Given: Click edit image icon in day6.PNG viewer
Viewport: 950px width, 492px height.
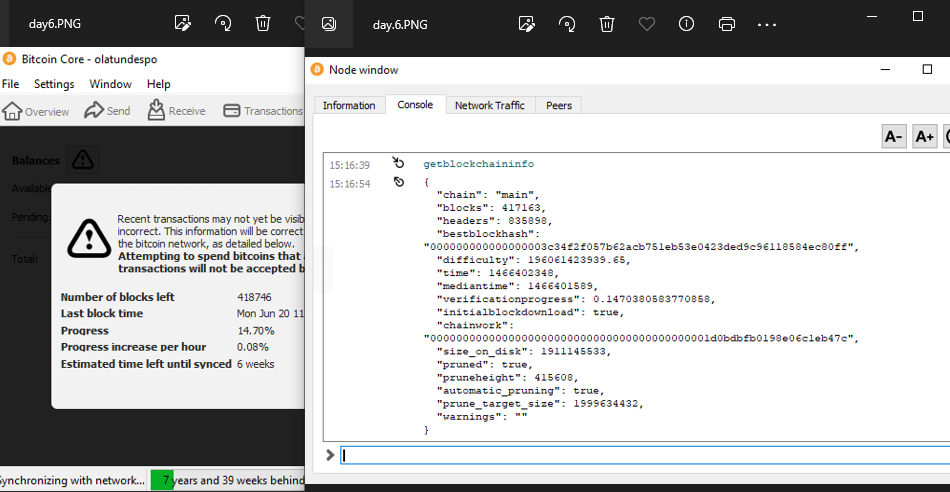Looking at the screenshot, I should pyautogui.click(x=182, y=24).
